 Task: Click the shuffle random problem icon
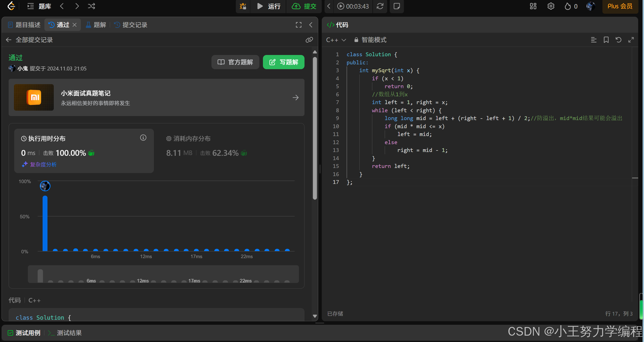[92, 6]
